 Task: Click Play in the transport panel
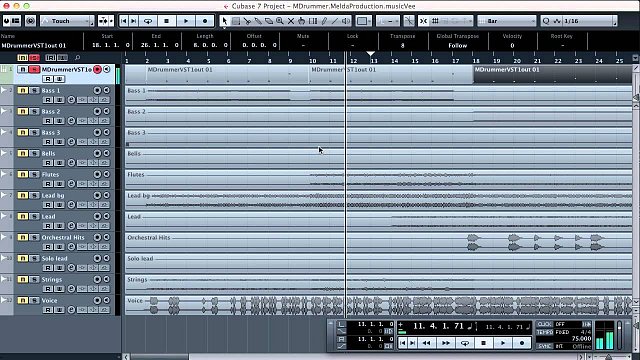pyautogui.click(x=503, y=343)
